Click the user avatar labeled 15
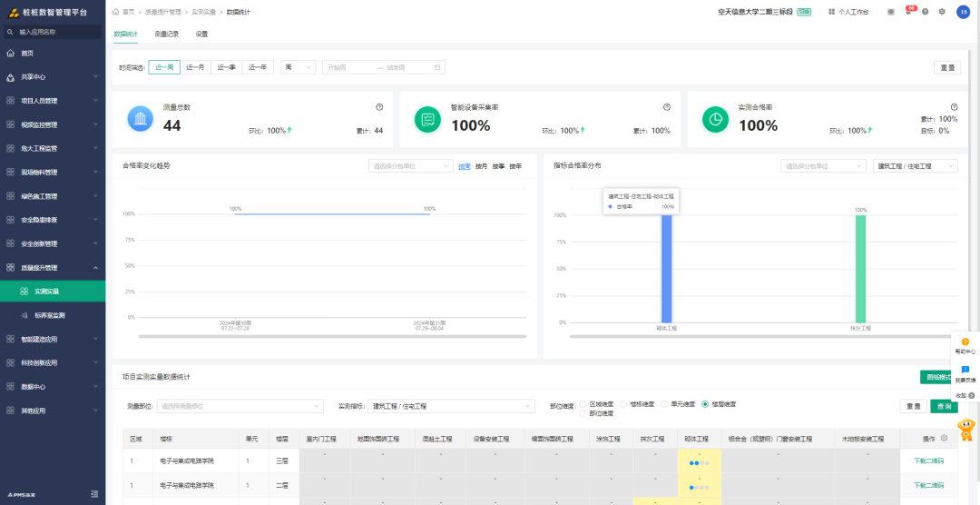The width and height of the screenshot is (980, 505). coord(963,12)
